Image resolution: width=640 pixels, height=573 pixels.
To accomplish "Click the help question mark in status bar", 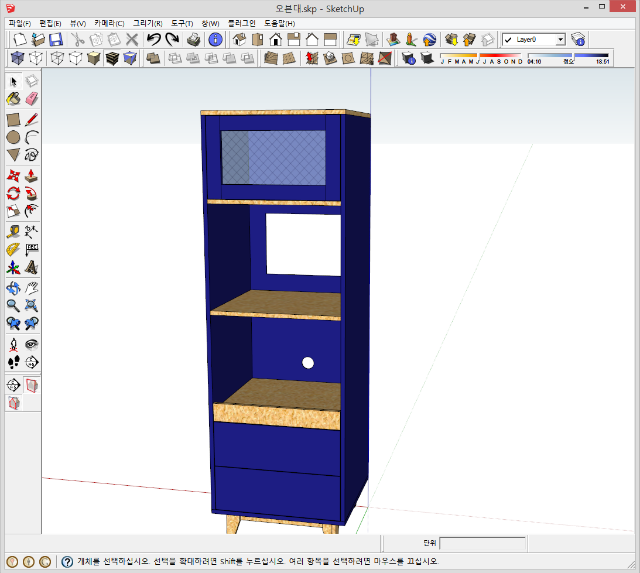I will point(67,562).
